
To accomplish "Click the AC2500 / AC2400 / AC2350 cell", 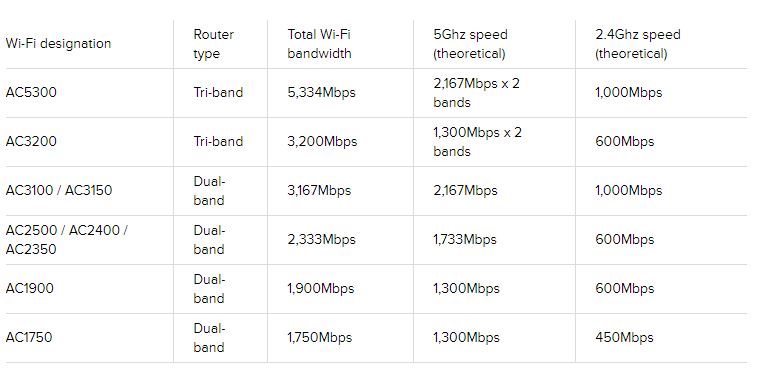I will 66,239.
